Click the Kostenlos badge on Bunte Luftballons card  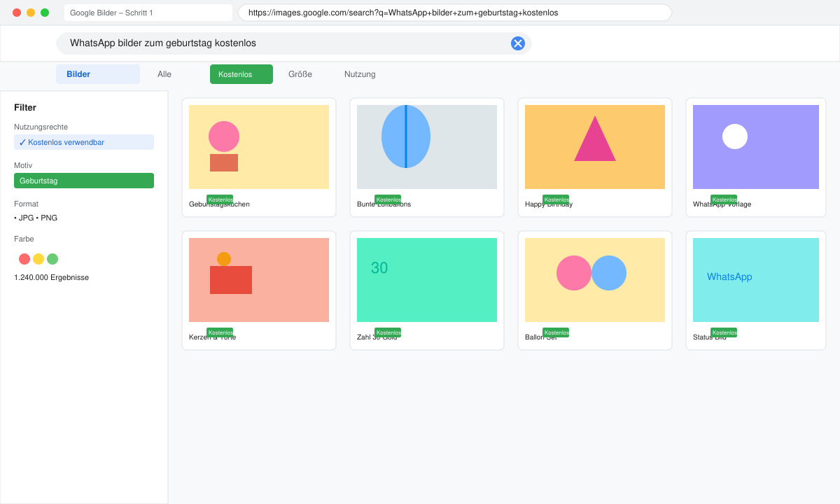[x=388, y=199]
